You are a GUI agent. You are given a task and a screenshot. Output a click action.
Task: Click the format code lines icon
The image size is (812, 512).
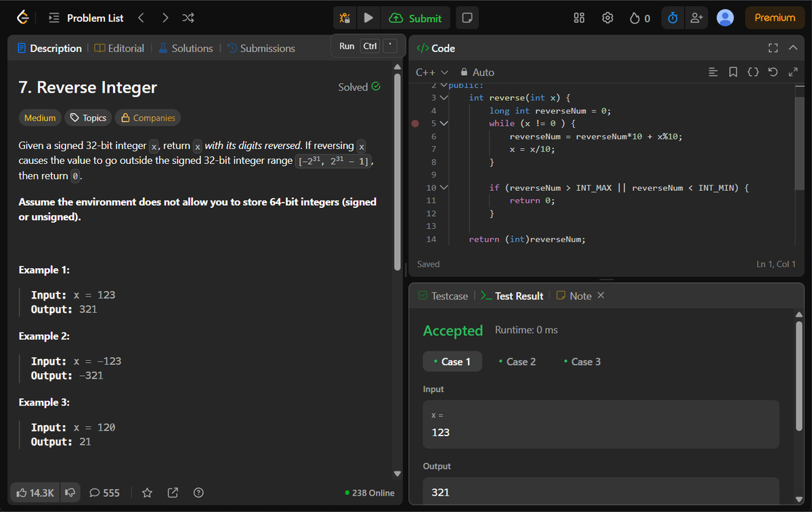point(713,72)
